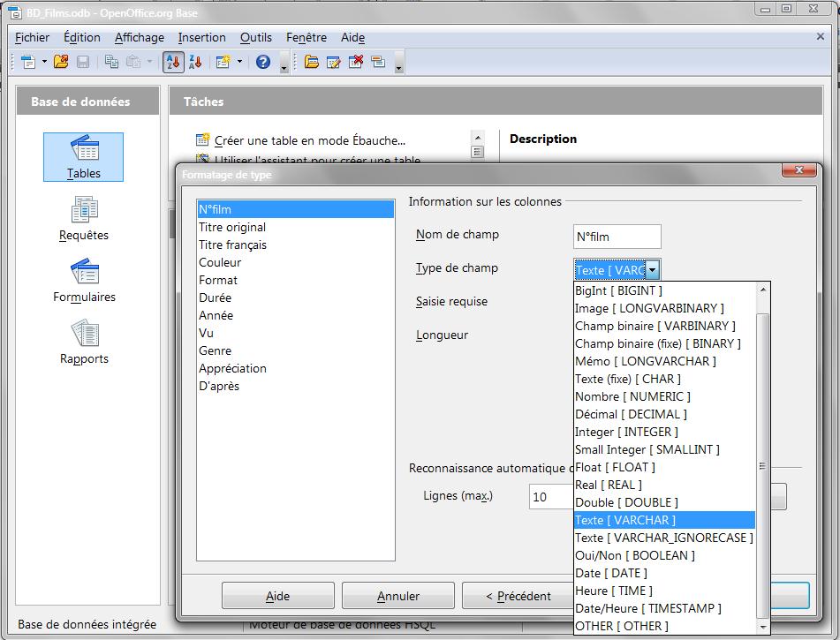Open the Outils menu
840x640 pixels.
click(256, 37)
